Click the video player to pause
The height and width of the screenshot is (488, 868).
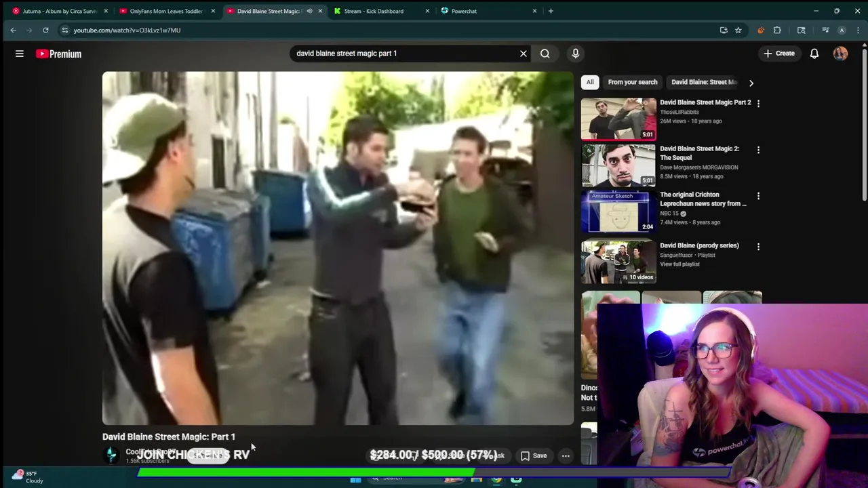338,248
